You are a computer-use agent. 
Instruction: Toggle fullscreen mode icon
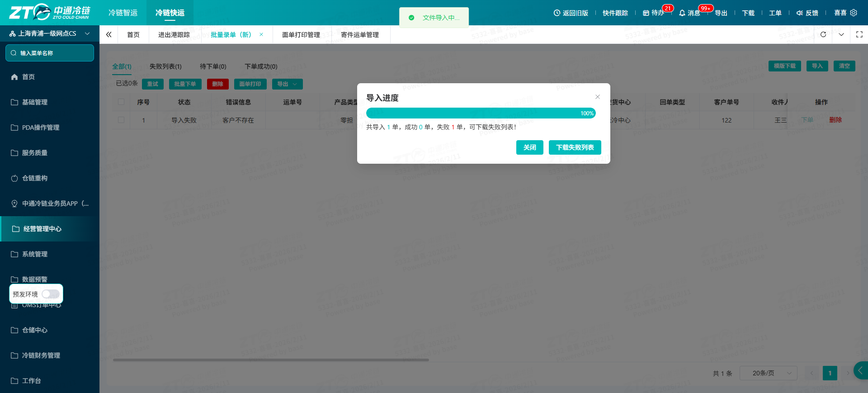click(859, 34)
